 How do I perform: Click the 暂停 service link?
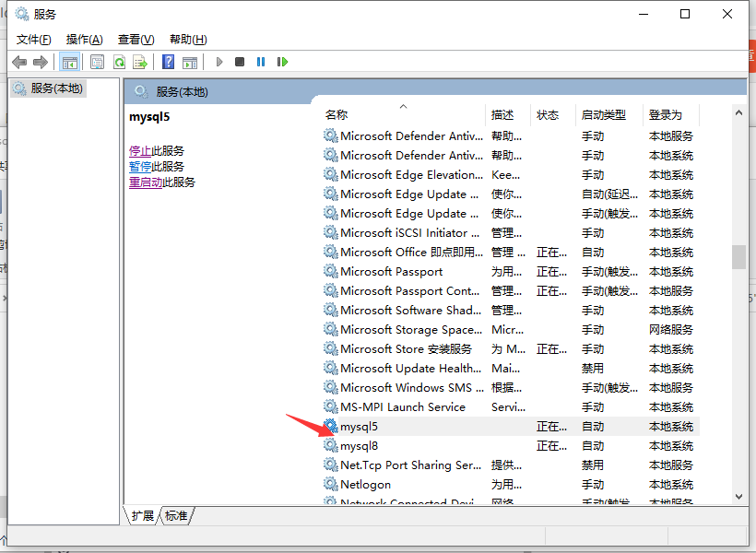140,166
